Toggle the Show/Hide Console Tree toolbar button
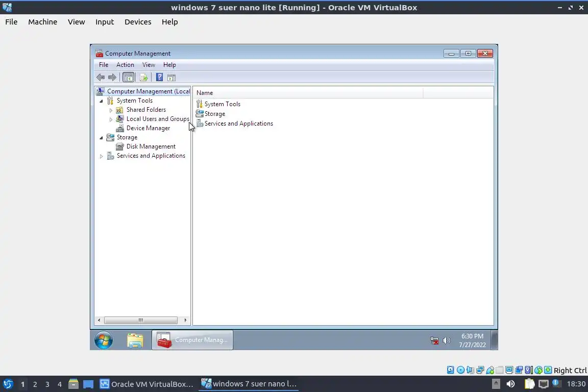588x392 pixels. [x=128, y=77]
